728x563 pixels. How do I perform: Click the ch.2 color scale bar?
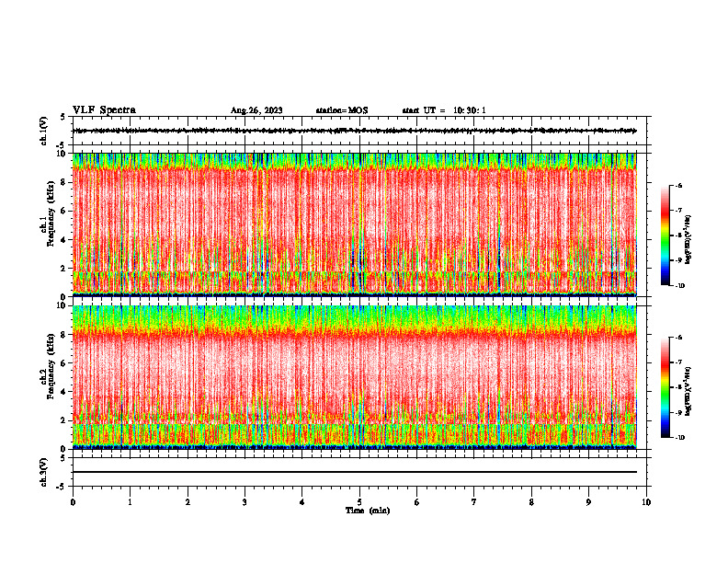665,387
